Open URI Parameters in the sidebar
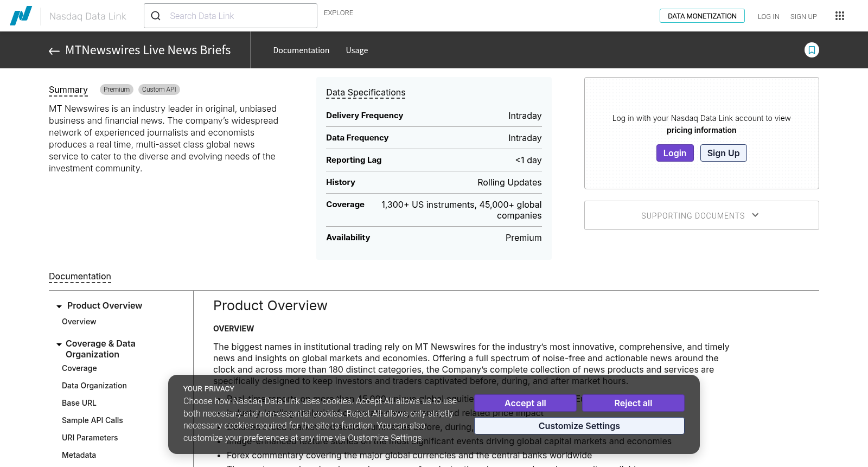 (x=90, y=438)
